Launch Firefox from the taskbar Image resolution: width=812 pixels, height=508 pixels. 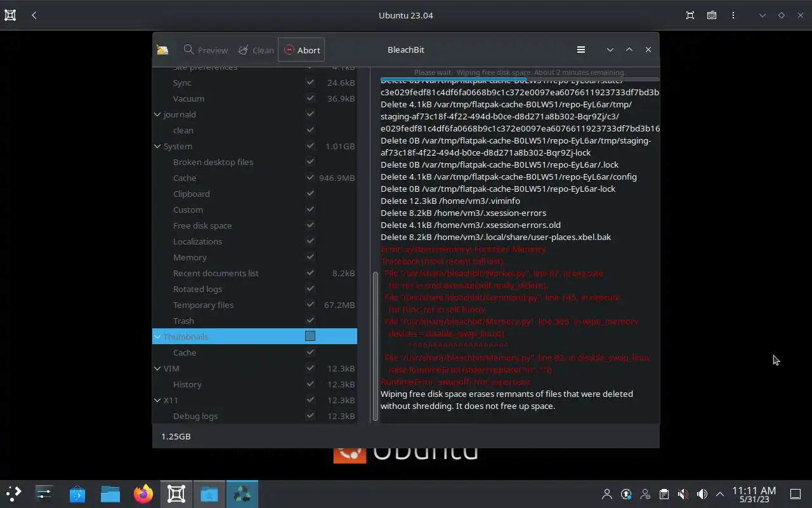[x=143, y=493]
